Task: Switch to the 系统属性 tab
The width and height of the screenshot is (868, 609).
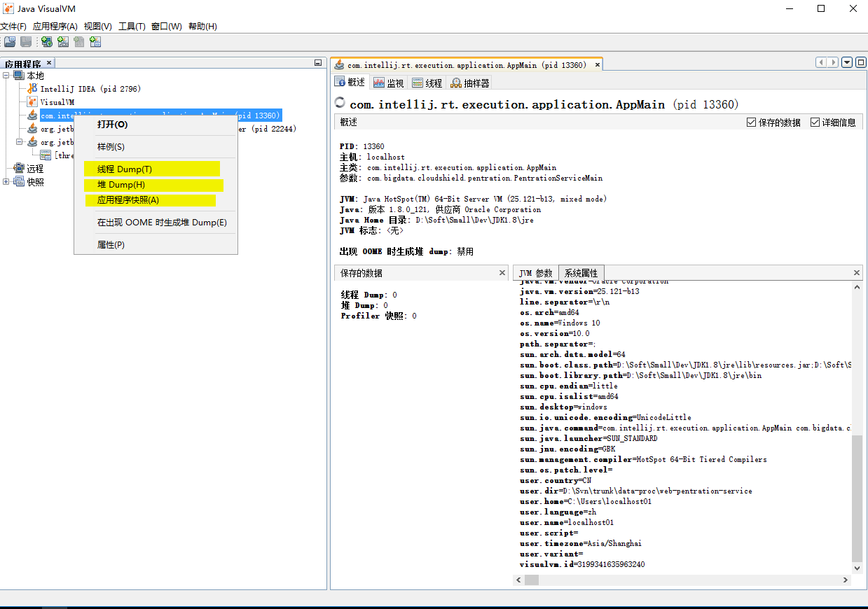Action: pos(581,273)
